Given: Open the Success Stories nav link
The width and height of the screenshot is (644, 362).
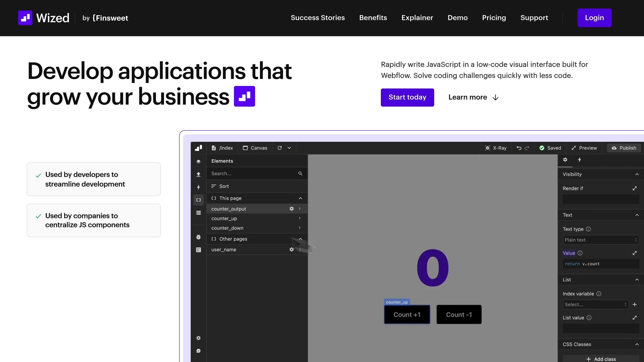Looking at the screenshot, I should (318, 18).
